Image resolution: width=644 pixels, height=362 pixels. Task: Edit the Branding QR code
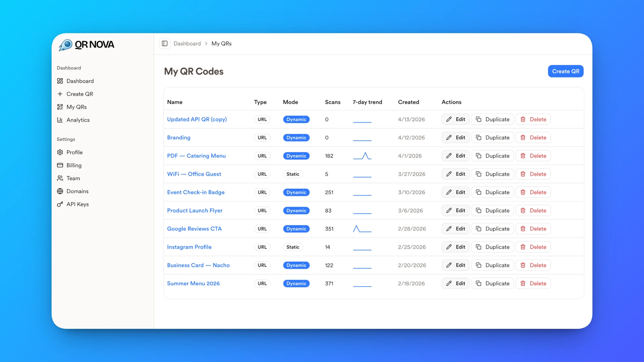[455, 137]
